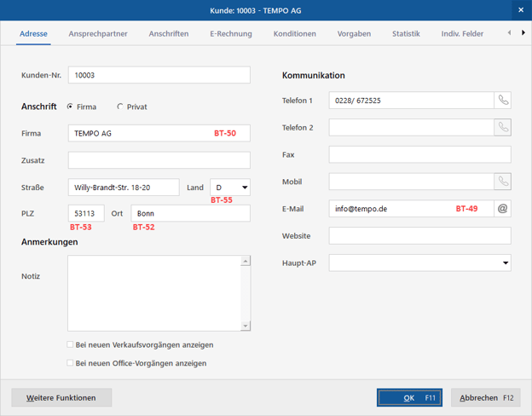Click the dial icon next to Telefon 2

point(503,128)
